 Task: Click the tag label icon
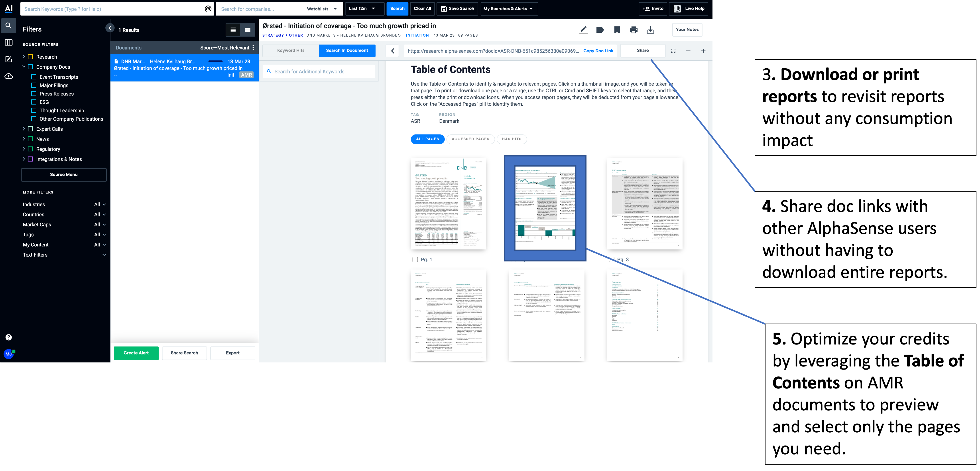pos(600,30)
